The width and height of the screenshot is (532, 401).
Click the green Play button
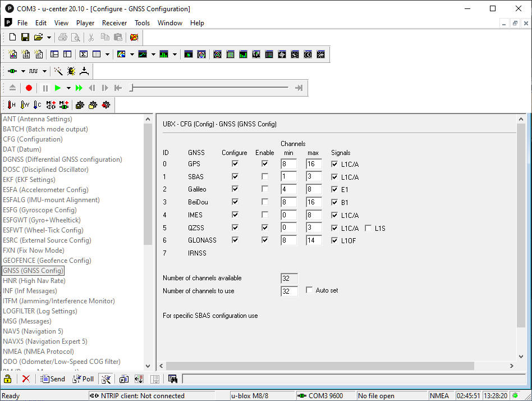point(58,88)
